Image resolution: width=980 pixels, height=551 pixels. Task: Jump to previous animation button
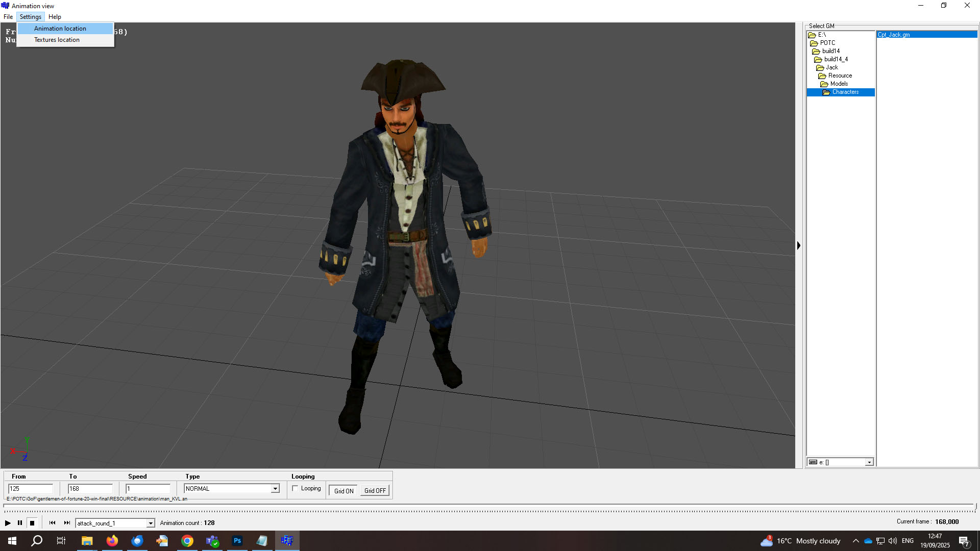52,523
